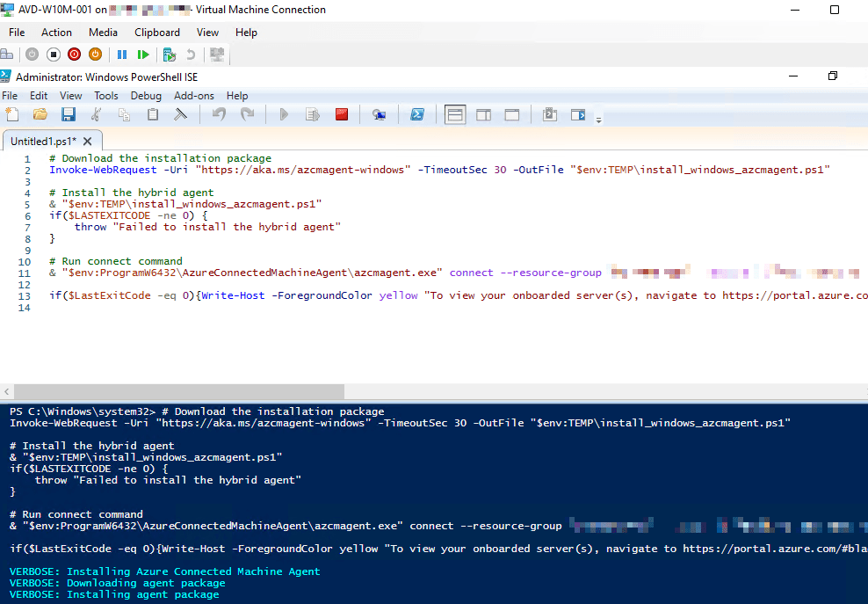Image resolution: width=868 pixels, height=604 pixels.
Task: Cut the selected script text
Action: click(97, 114)
